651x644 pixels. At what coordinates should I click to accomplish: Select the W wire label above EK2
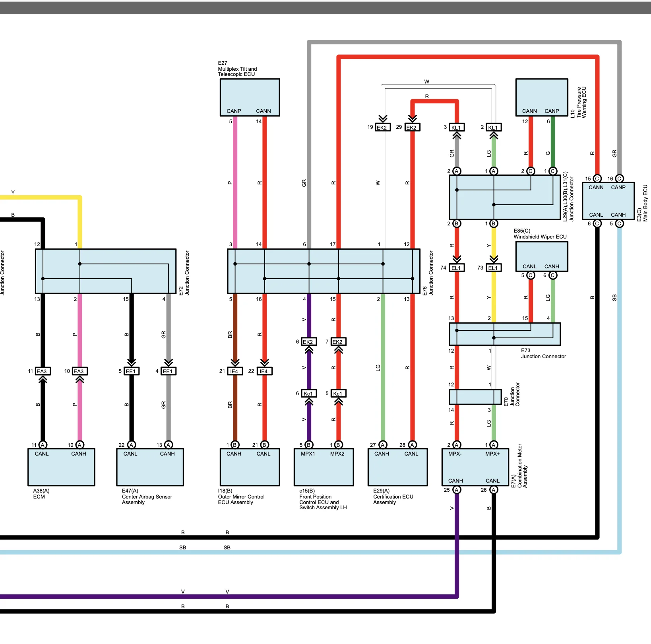tap(426, 81)
